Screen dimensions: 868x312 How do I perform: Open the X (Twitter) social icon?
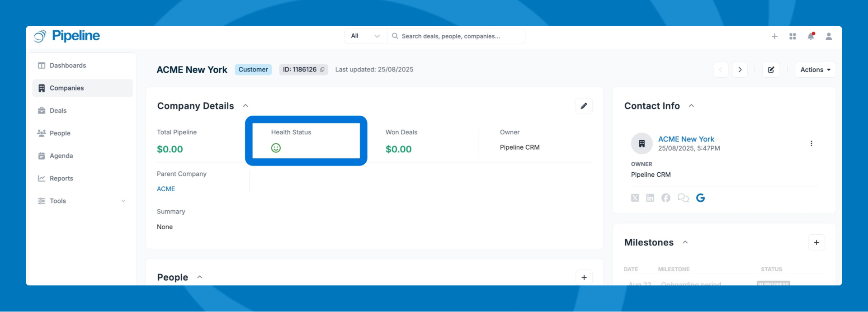635,198
